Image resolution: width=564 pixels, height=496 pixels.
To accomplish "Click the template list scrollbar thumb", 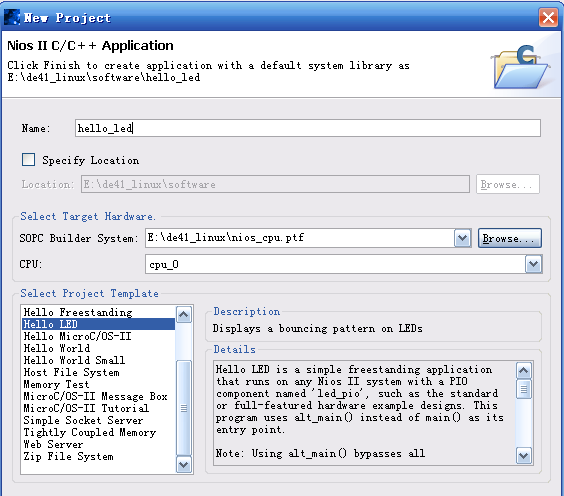I will coord(184,408).
